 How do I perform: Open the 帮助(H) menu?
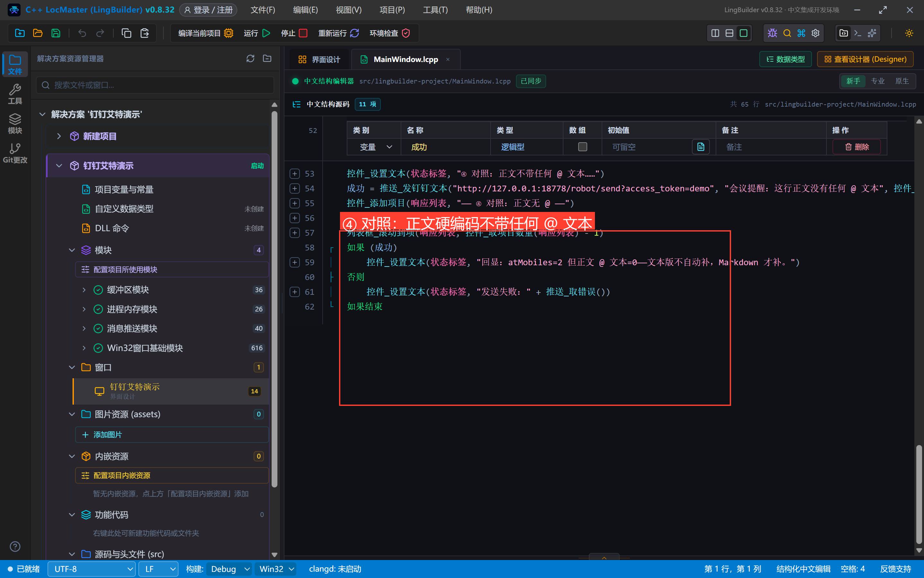[x=479, y=10]
